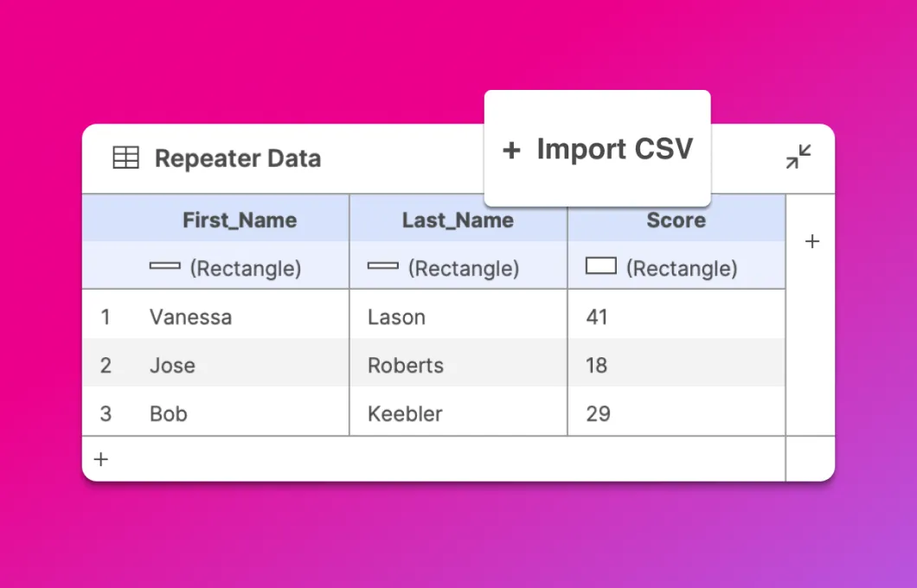Add a new row with bottom plus icon
Image resolution: width=917 pixels, height=588 pixels.
(x=101, y=459)
